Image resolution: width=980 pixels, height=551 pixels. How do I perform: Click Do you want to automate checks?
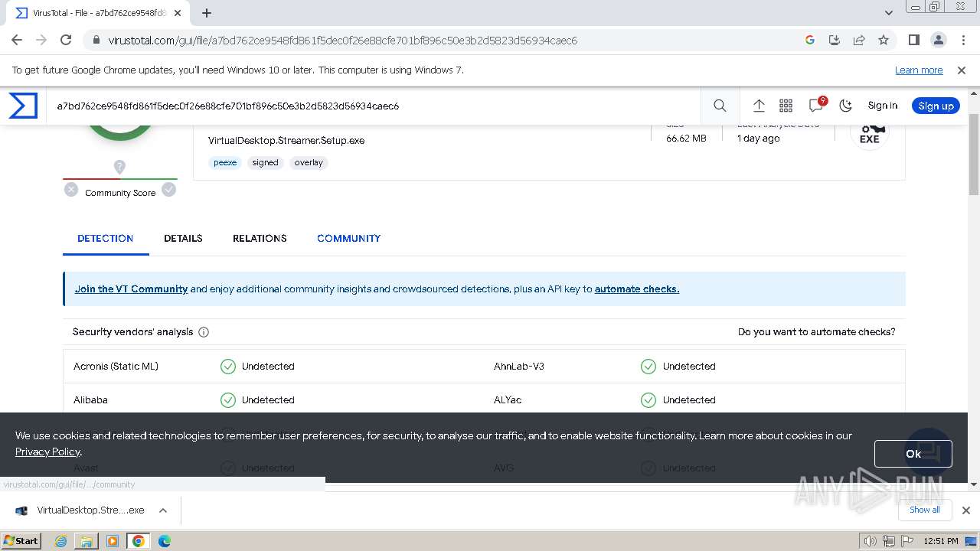[816, 332]
